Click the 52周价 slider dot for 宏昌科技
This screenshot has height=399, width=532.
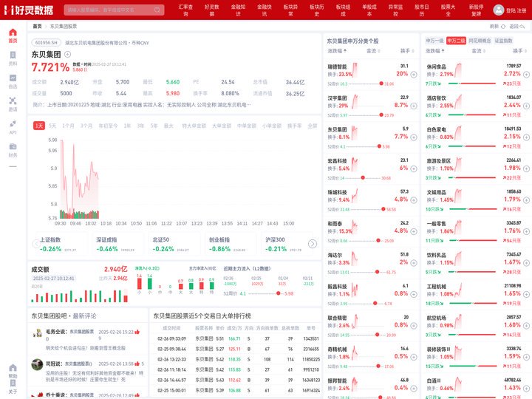click(363, 178)
